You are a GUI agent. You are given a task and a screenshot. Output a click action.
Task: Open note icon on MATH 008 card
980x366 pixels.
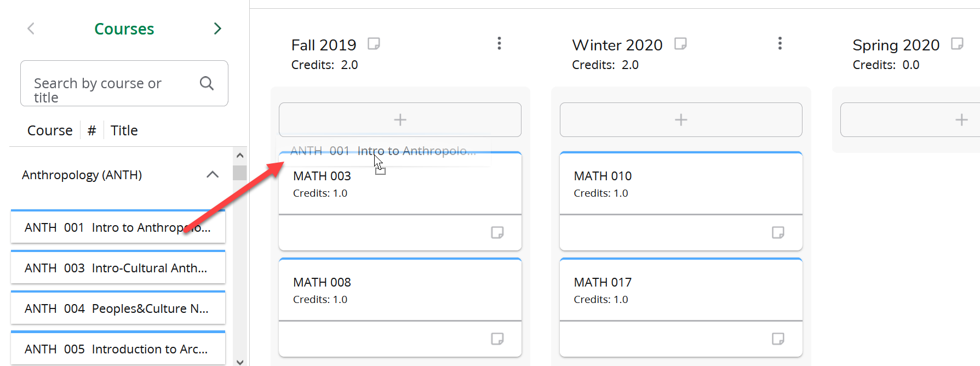497,339
